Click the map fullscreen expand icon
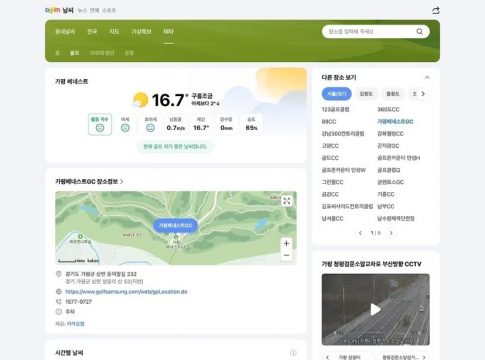Viewport: 485px width, 360px height. tap(287, 201)
